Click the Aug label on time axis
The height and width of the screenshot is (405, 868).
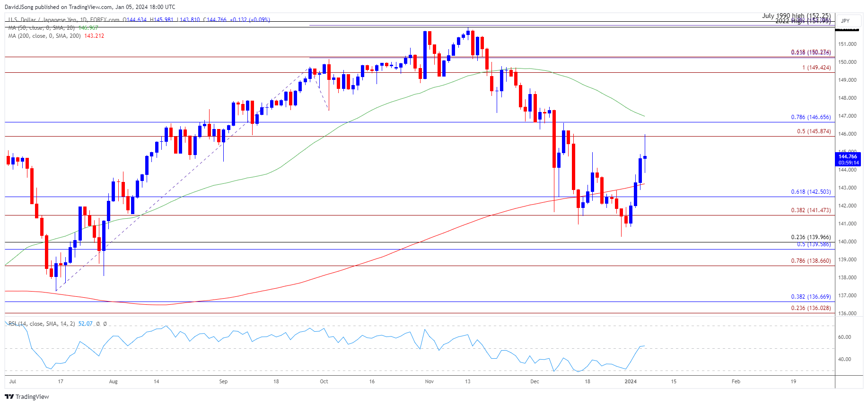pos(113,381)
